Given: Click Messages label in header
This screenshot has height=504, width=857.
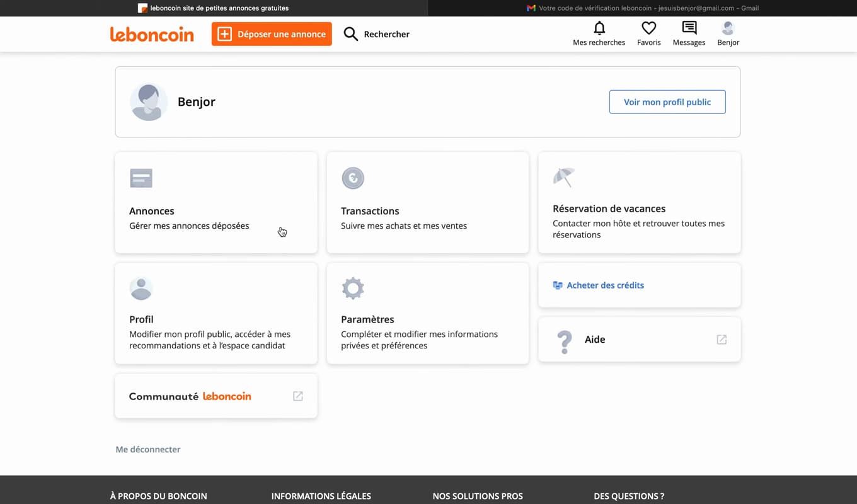Looking at the screenshot, I should coord(689,42).
